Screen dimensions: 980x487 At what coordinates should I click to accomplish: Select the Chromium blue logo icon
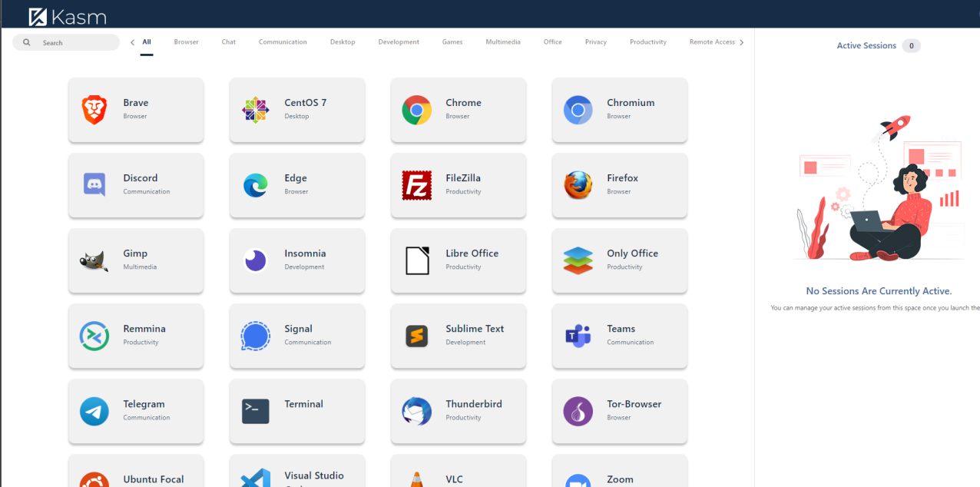(x=578, y=110)
